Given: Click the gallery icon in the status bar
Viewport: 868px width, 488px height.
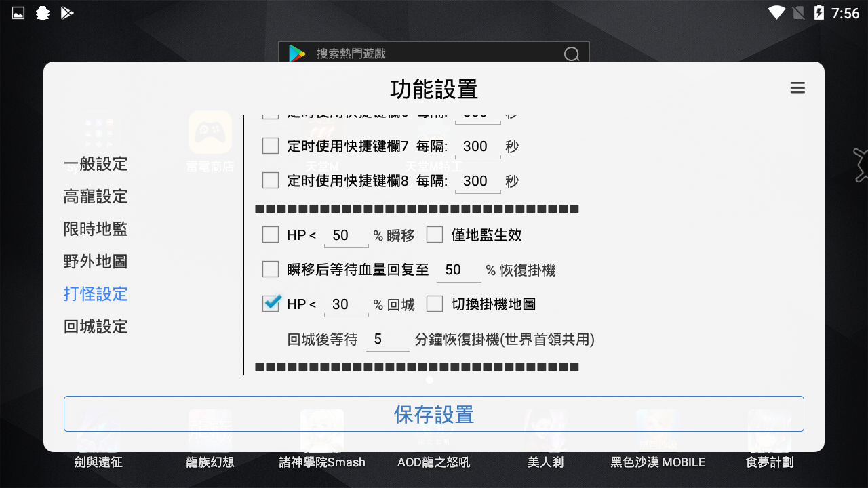Looking at the screenshot, I should pos(17,12).
